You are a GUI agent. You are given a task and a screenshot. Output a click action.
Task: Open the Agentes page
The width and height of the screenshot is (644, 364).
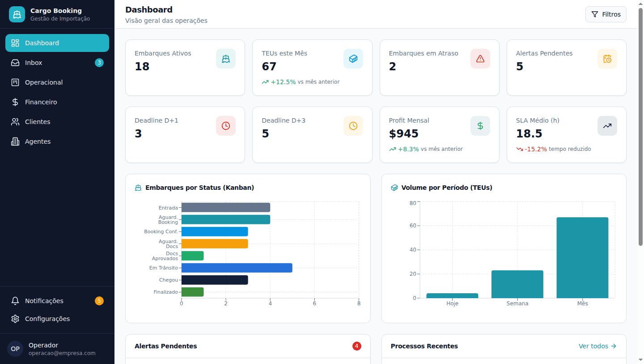click(57, 141)
